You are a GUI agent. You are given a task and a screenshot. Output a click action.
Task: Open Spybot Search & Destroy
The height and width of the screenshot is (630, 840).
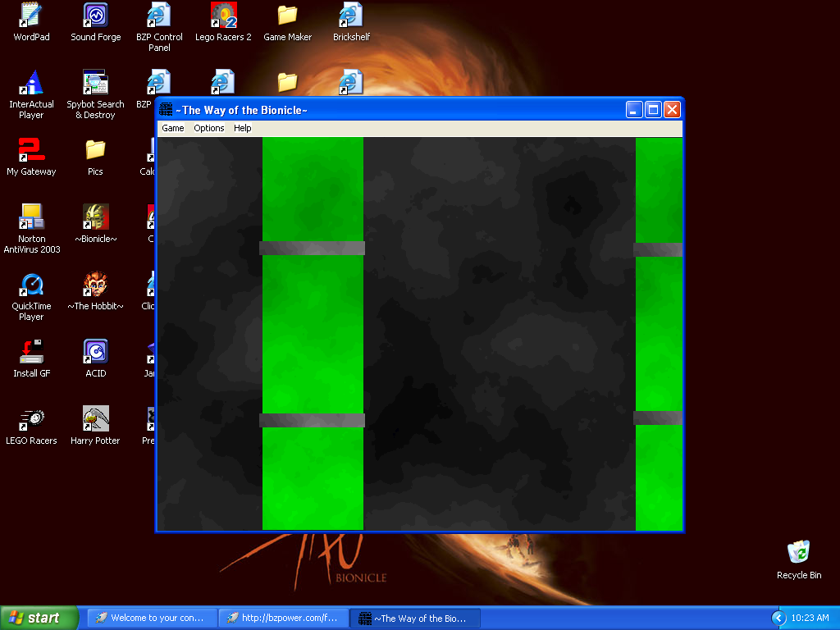pos(95,94)
